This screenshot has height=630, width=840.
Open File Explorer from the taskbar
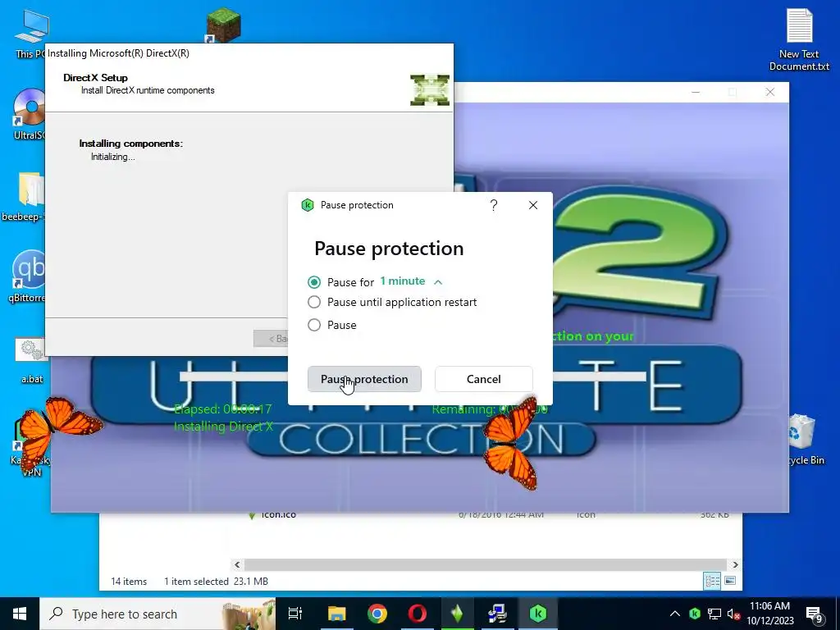click(x=337, y=614)
